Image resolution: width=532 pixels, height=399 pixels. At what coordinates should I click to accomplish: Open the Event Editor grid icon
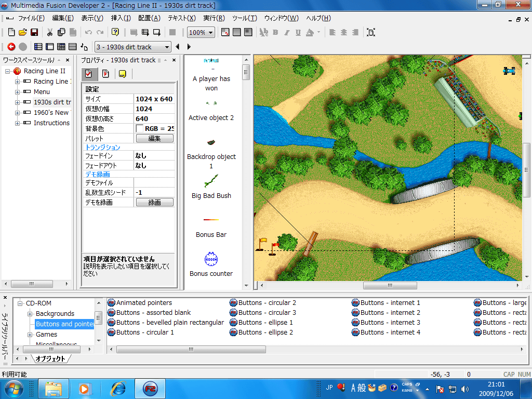click(61, 47)
